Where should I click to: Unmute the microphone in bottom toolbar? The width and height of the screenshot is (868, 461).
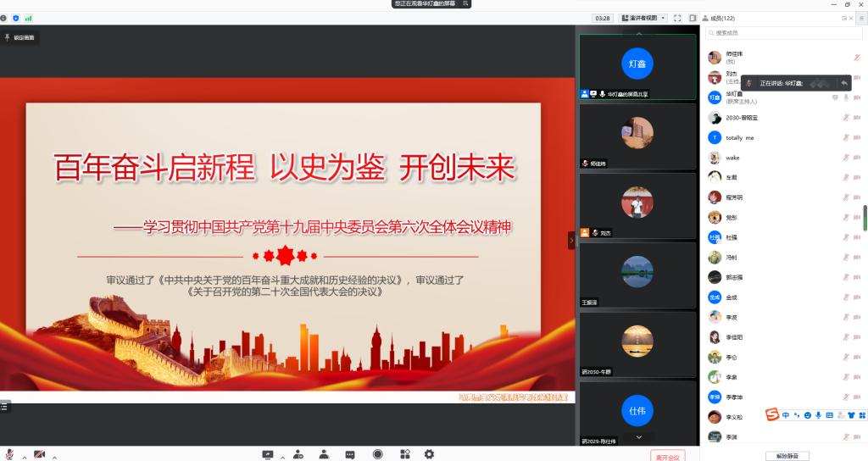click(x=9, y=455)
